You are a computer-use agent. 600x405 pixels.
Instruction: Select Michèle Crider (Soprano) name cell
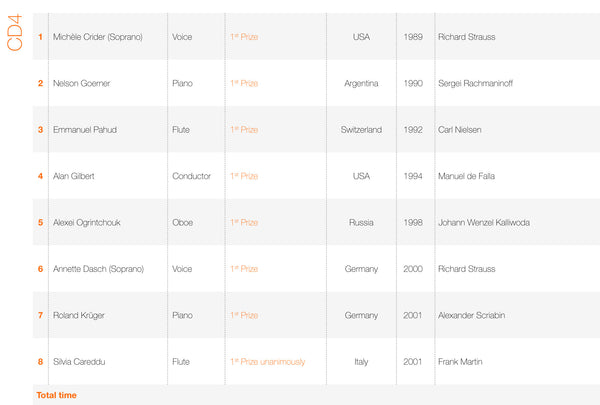[x=96, y=37]
